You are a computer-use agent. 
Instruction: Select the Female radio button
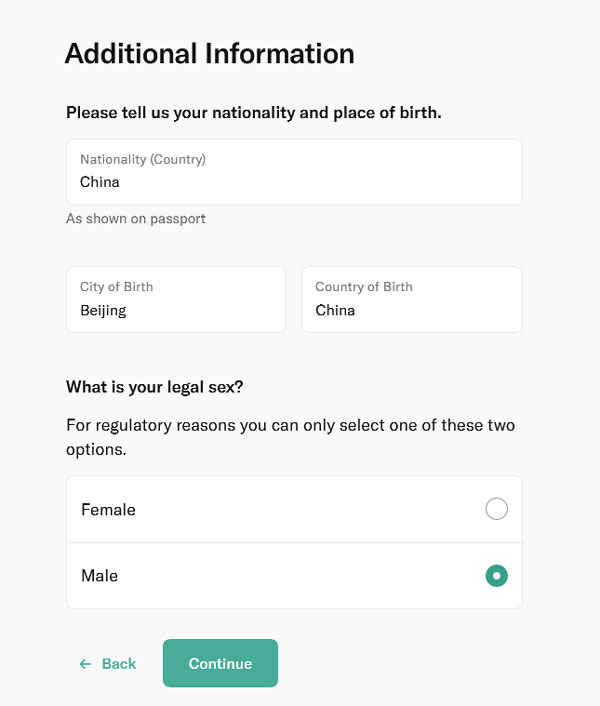coord(496,509)
